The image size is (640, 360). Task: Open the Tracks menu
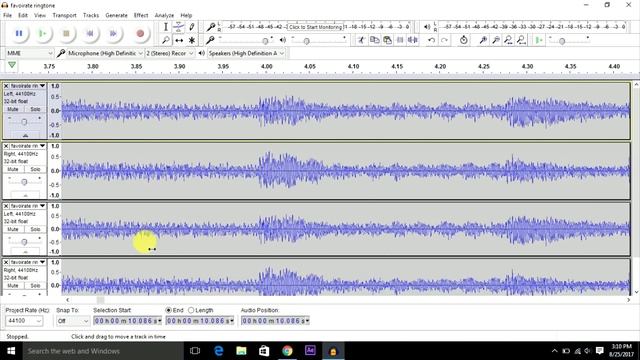[91, 15]
